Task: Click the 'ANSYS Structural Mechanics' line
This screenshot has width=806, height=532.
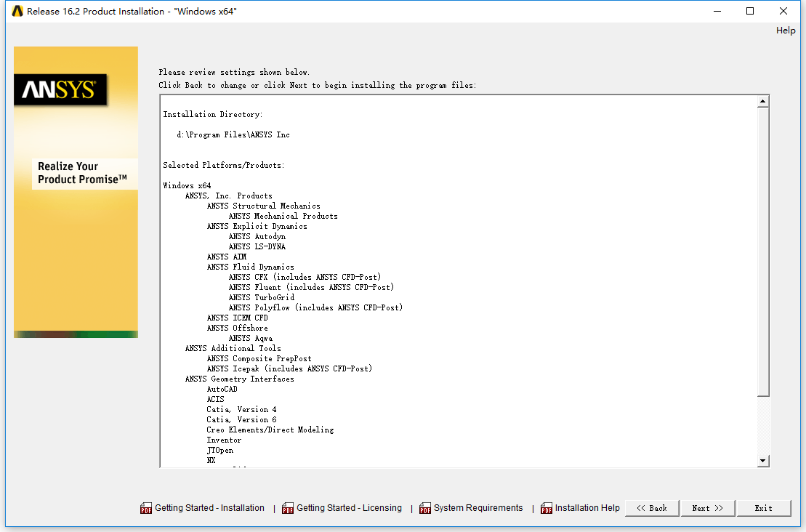Action: 264,206
